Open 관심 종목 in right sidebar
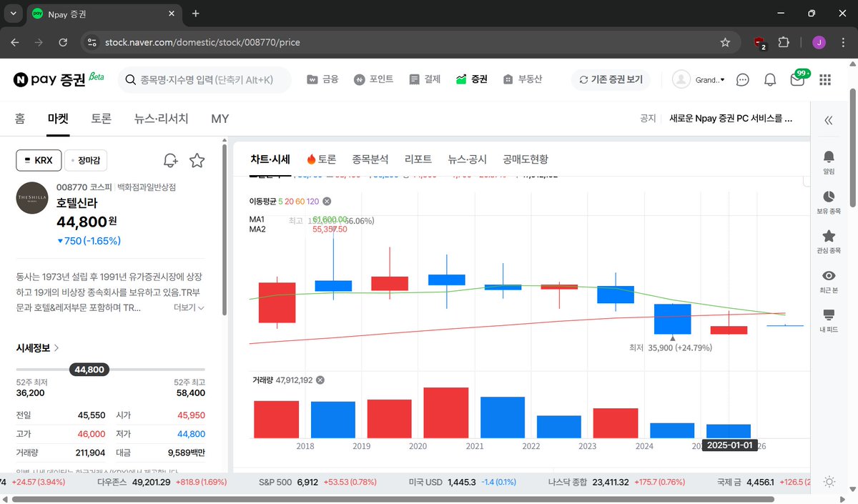 coord(829,241)
